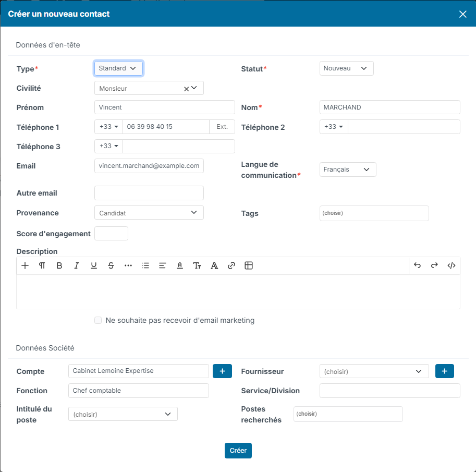Screen dimensions: 476x472
Task: Expand the Civilité dropdown
Action: [194, 88]
